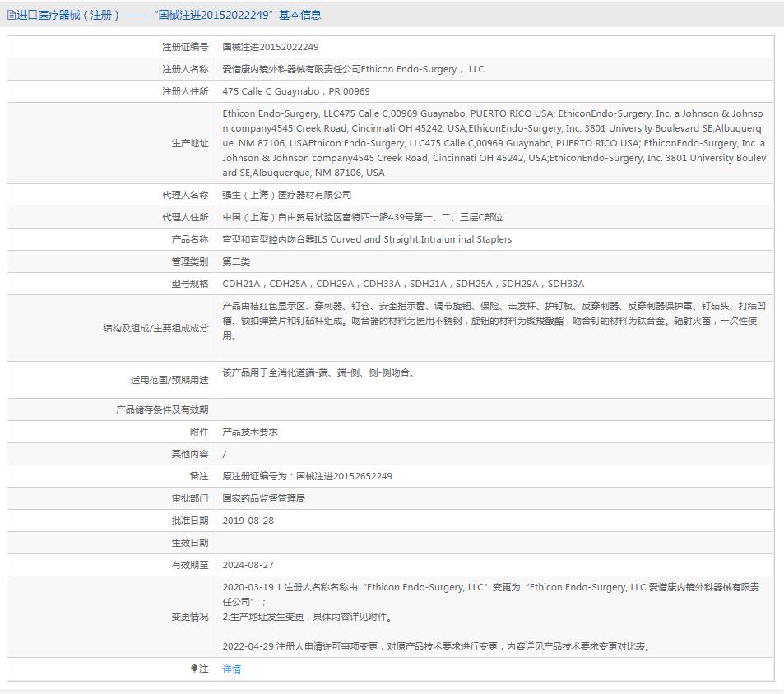Click approving department 国家药品监督管理局

point(263,498)
